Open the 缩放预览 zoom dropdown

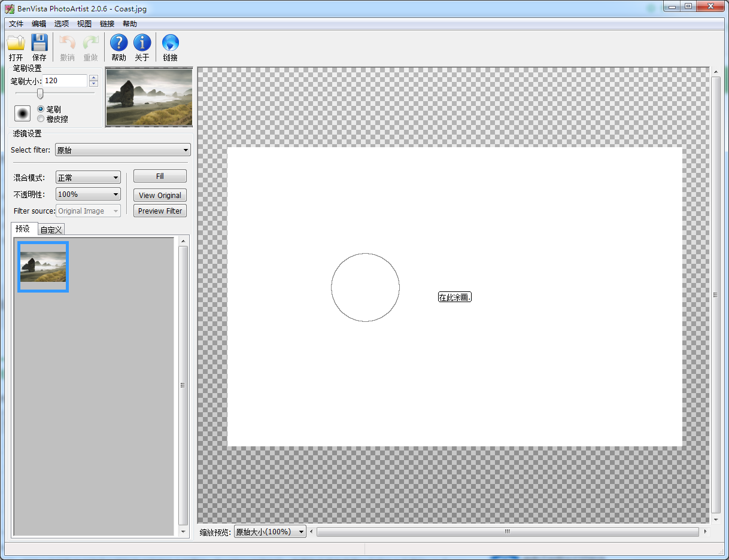coord(270,531)
